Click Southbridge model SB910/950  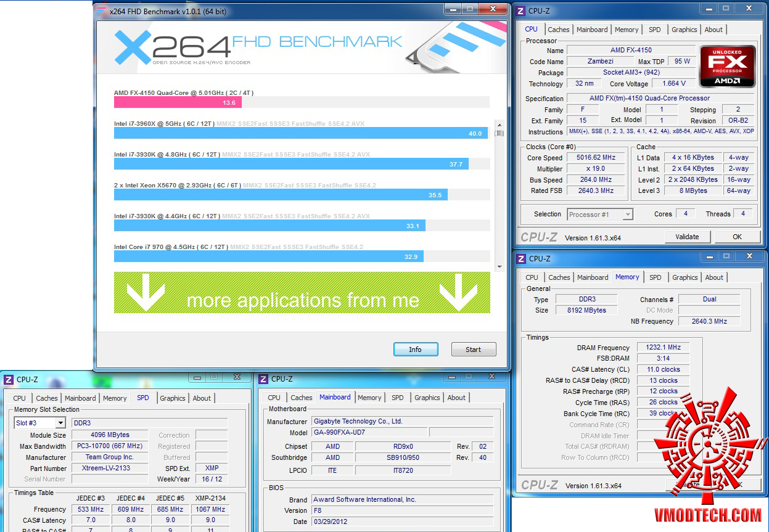click(403, 457)
